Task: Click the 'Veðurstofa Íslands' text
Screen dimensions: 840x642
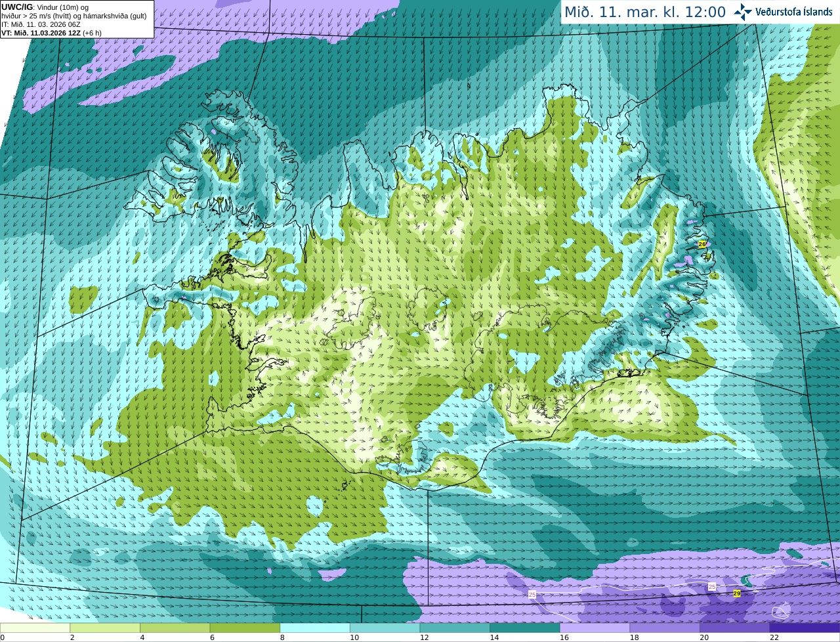Action: coord(793,12)
